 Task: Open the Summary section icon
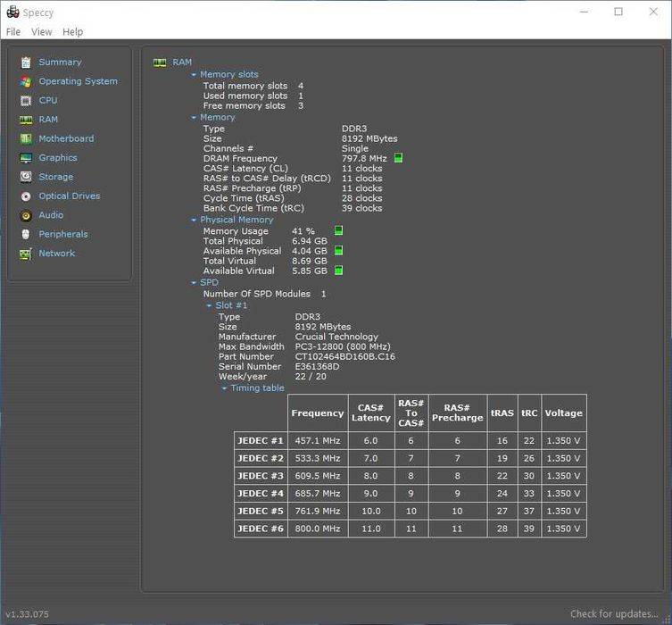pyautogui.click(x=26, y=62)
